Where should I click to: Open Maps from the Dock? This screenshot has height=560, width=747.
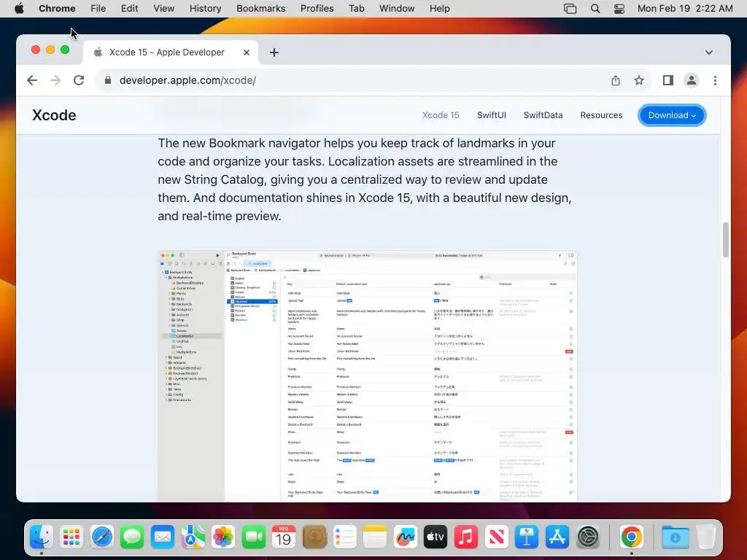(193, 537)
